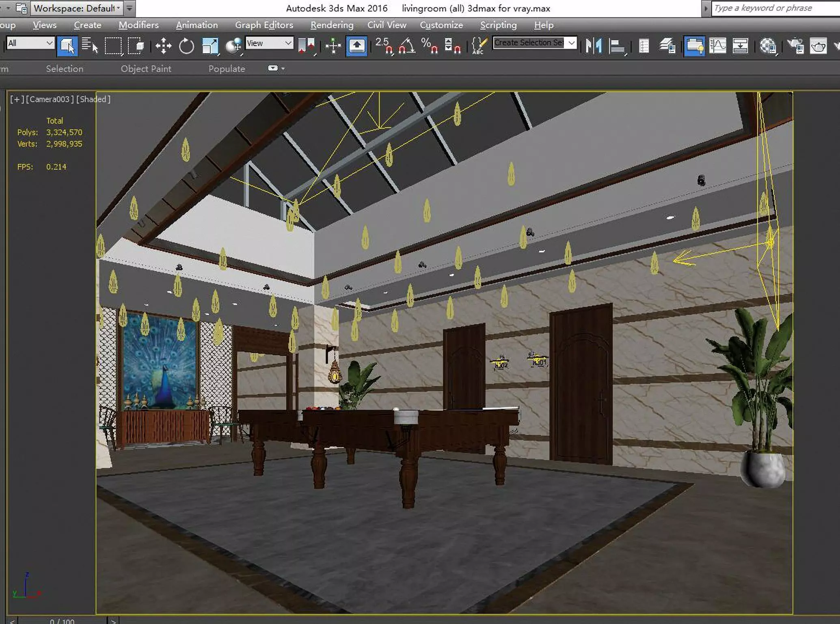Image resolution: width=840 pixels, height=624 pixels.
Task: Open the [+] viewport general menu
Action: pos(17,99)
